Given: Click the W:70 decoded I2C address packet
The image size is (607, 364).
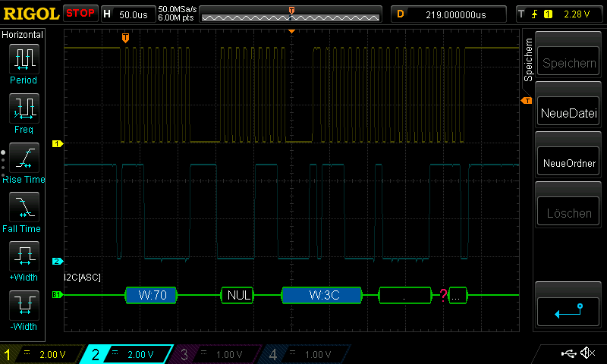Looking at the screenshot, I should coord(151,295).
